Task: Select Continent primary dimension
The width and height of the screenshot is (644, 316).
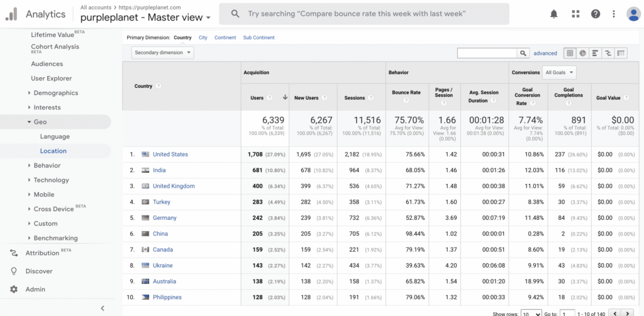Action: [225, 37]
